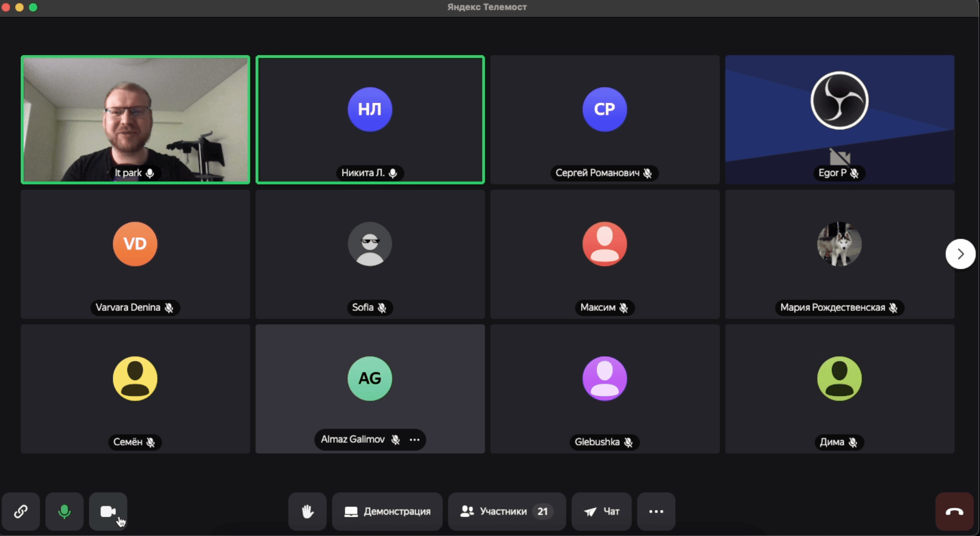The image size is (980, 536).
Task: Click the Sofia sunglasses avatar
Action: (x=370, y=244)
